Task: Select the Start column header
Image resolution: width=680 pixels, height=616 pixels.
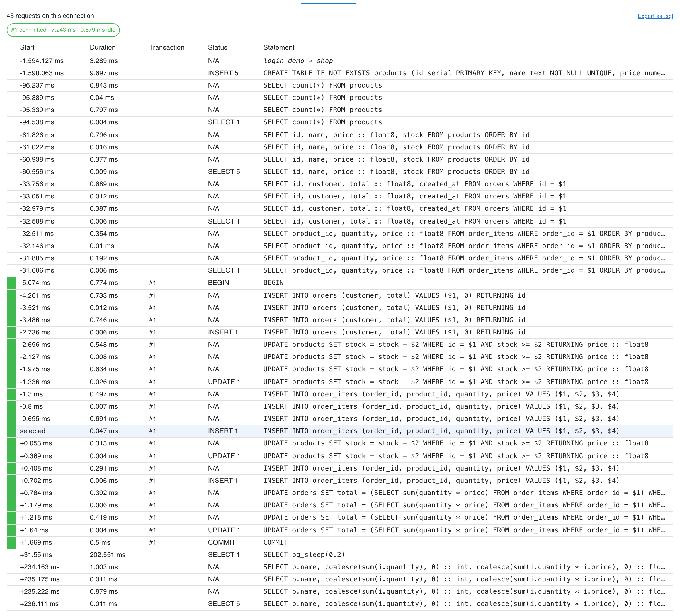Action: [x=27, y=47]
